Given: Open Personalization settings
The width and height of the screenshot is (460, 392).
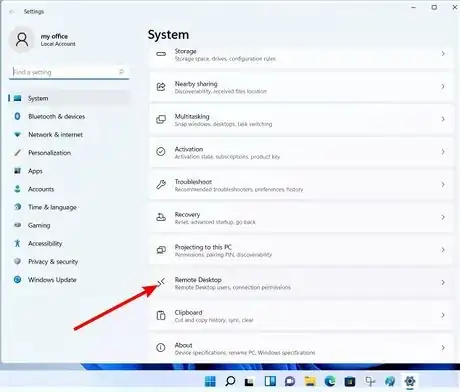Looking at the screenshot, I should (x=69, y=153).
